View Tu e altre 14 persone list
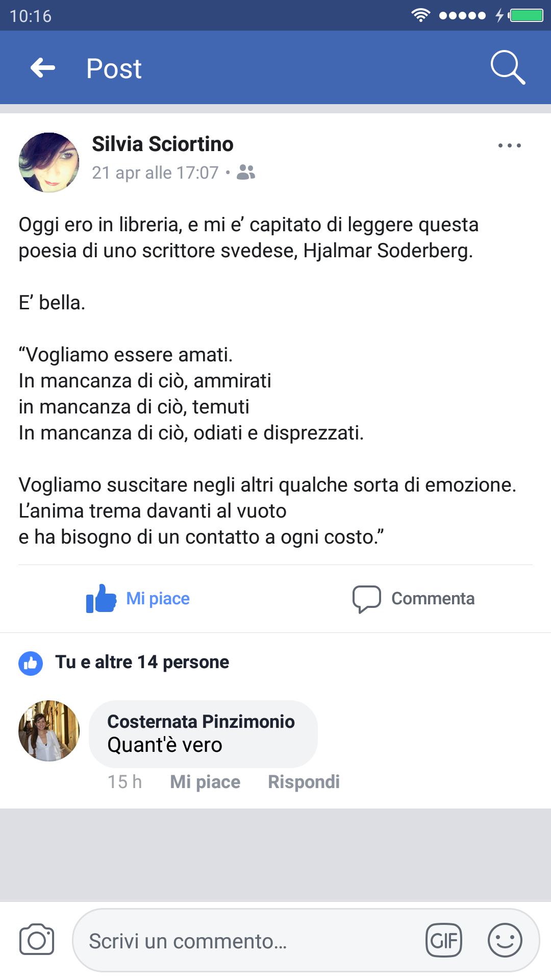The height and width of the screenshot is (980, 551). (142, 662)
